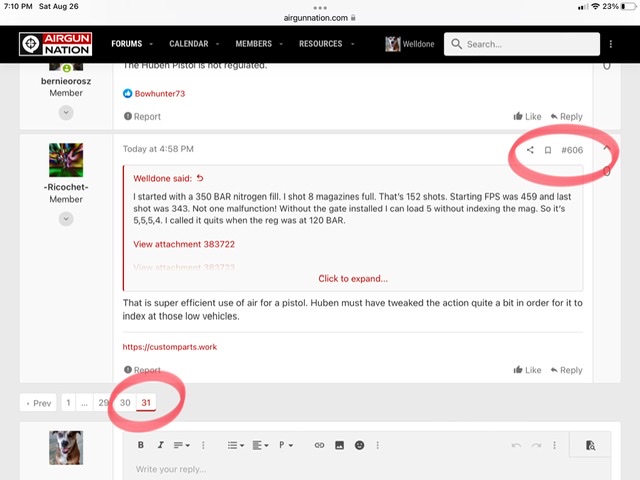The image size is (640, 480).
Task: Report the bernieorosz post
Action: (142, 116)
